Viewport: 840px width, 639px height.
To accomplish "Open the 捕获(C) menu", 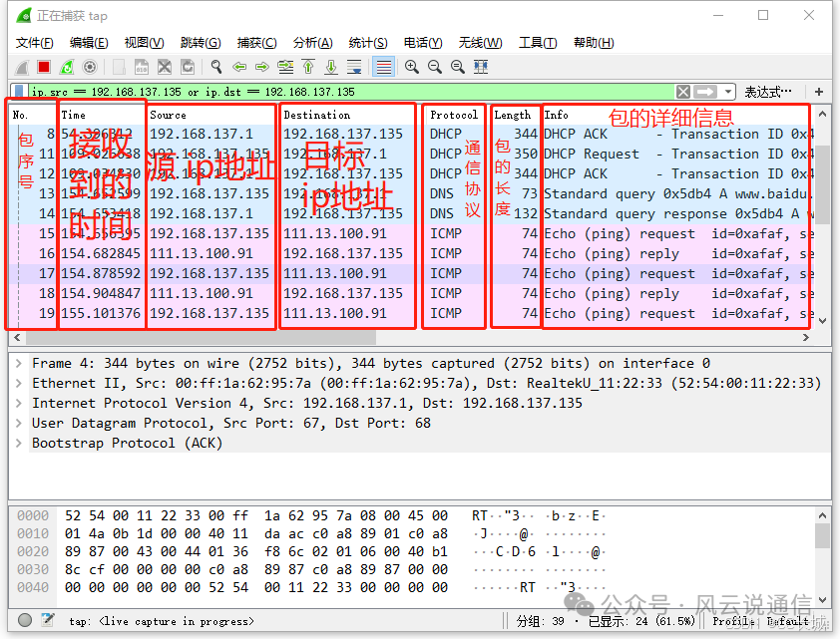I will coord(256,43).
